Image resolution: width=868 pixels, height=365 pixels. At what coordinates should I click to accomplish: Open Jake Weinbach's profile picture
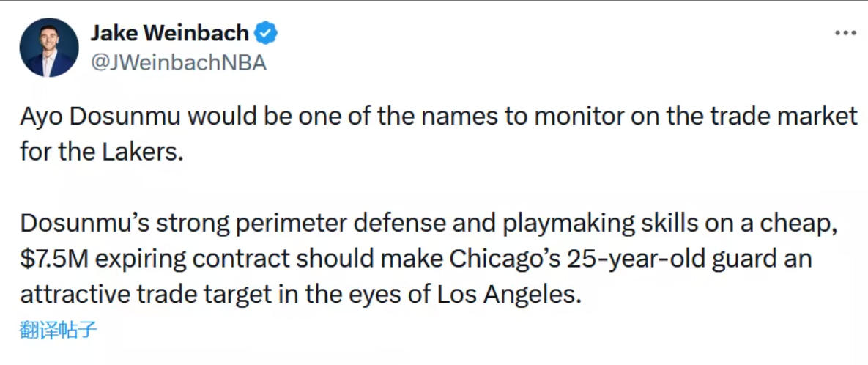pyautogui.click(x=49, y=48)
